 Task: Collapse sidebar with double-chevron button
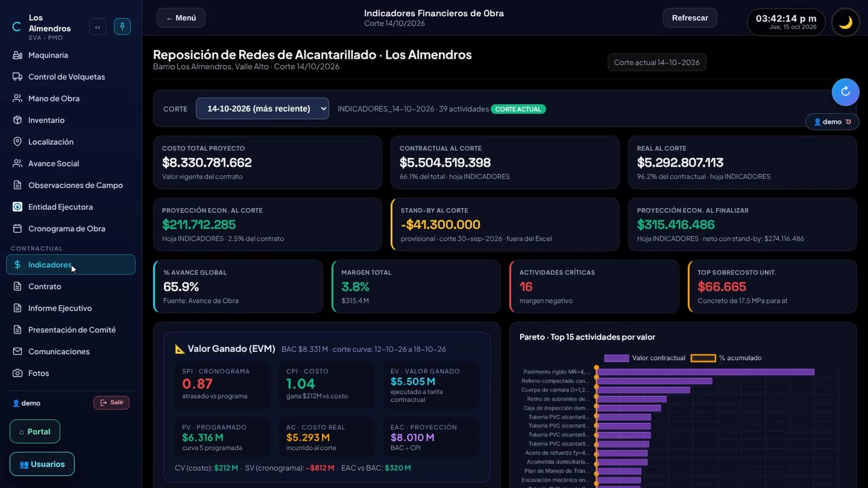[x=98, y=27]
